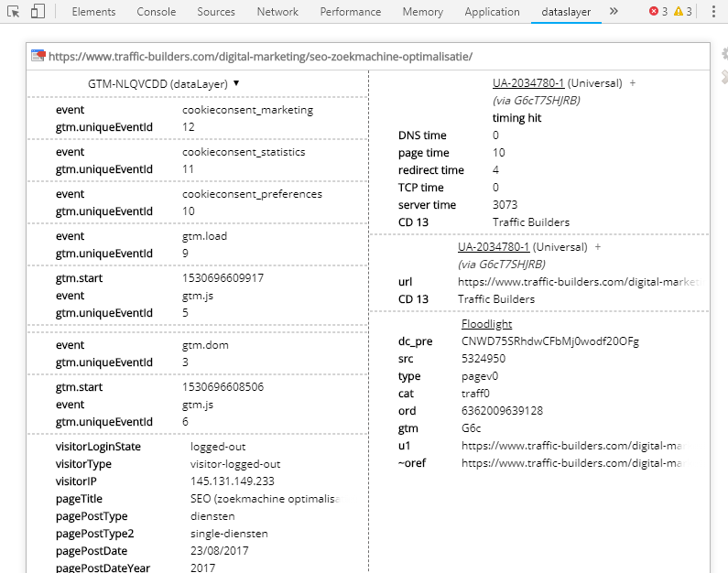This screenshot has width=728, height=573.
Task: Click the page favicon beside the URL
Action: tap(38, 56)
